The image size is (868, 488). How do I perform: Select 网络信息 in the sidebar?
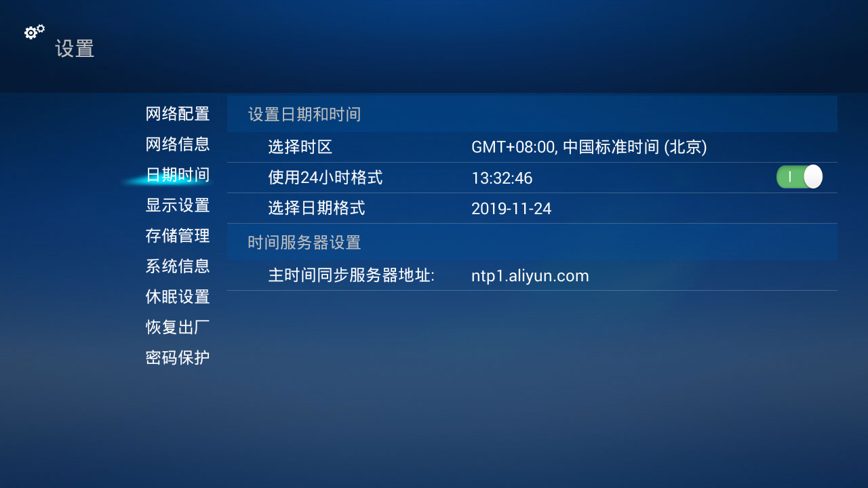178,144
